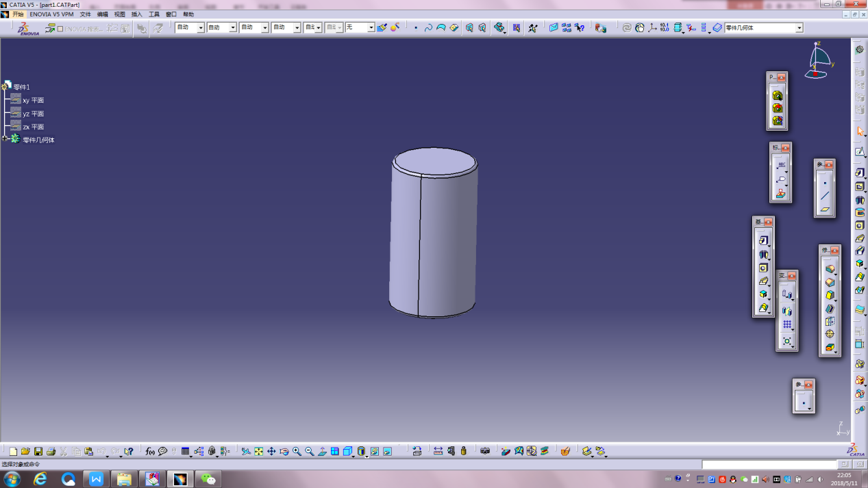
Task: Click the Save icon in bottom toolbar
Action: click(x=38, y=452)
